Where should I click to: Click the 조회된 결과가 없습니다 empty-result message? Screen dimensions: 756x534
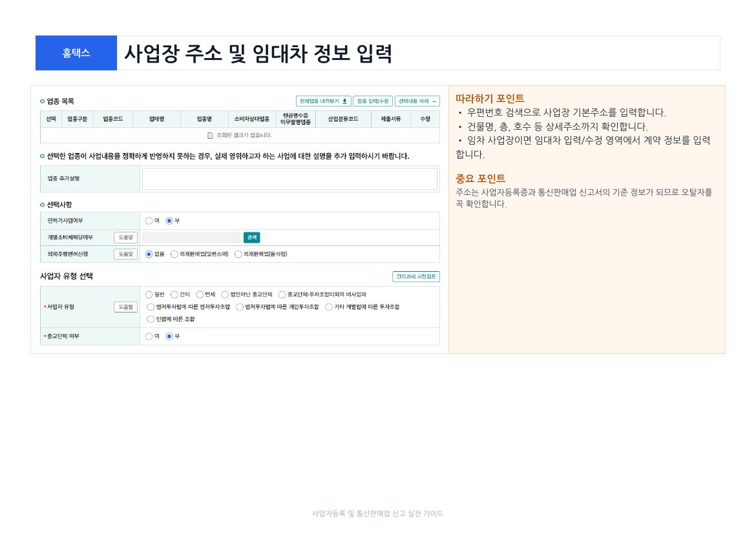[x=240, y=136]
